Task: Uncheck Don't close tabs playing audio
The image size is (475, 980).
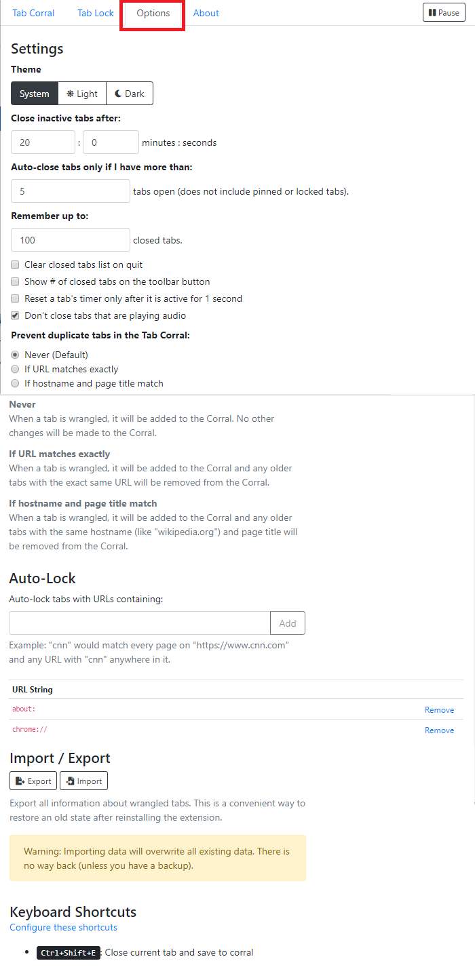Action: 15,315
